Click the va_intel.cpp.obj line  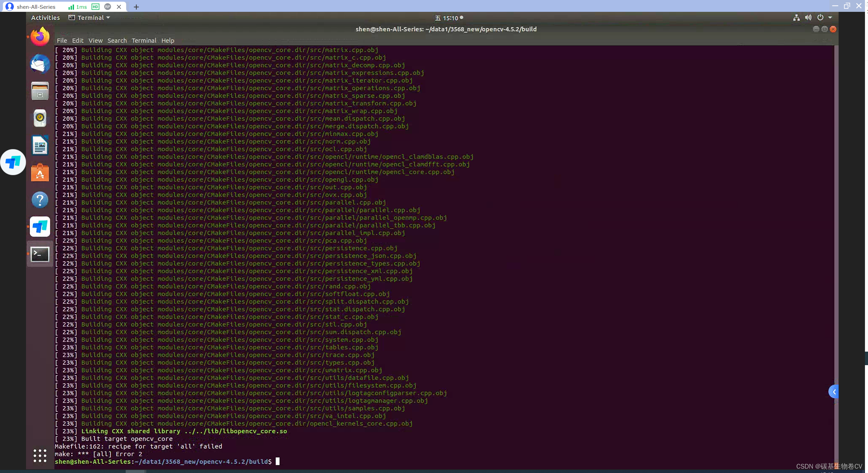(220, 416)
